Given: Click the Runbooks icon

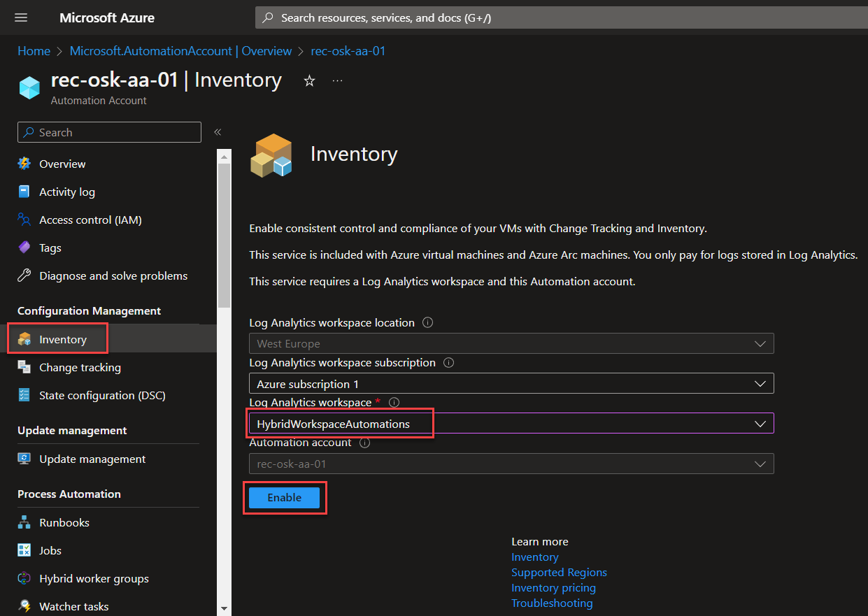Looking at the screenshot, I should 24,522.
